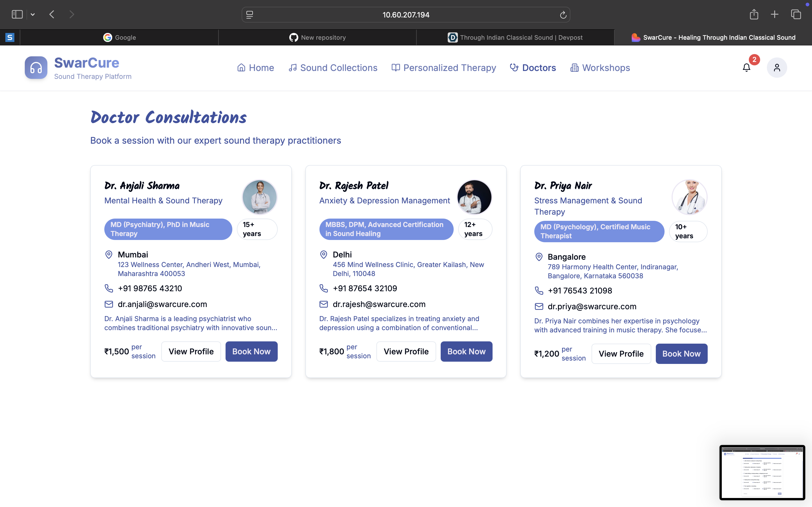Book Now with Dr. Anjali Sharma
Screen dimensions: 812x507
tap(251, 352)
